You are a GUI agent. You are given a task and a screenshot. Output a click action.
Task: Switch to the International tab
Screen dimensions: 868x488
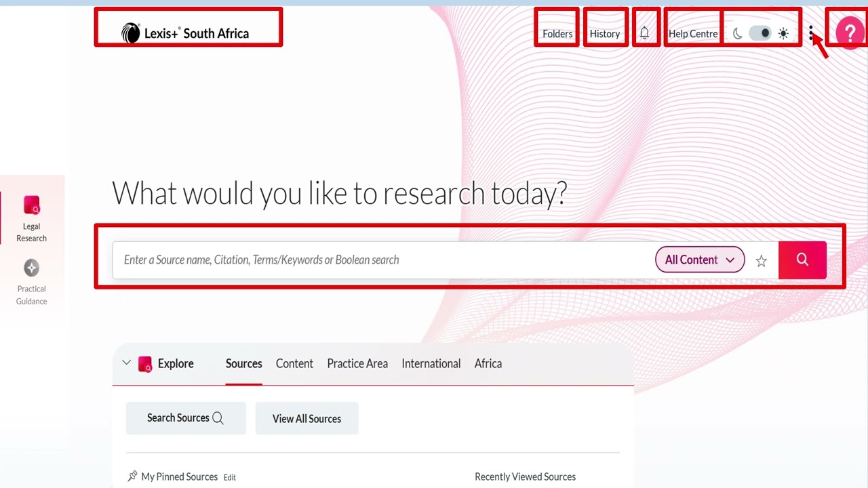point(431,364)
